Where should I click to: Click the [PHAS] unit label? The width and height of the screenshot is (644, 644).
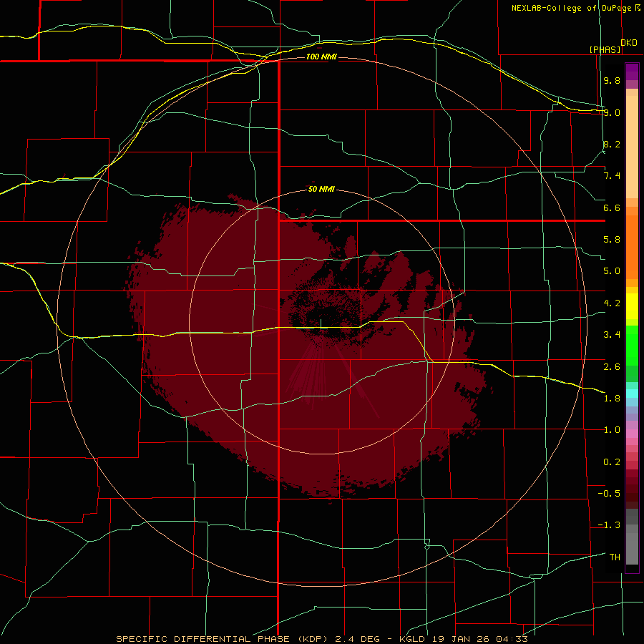(x=605, y=49)
